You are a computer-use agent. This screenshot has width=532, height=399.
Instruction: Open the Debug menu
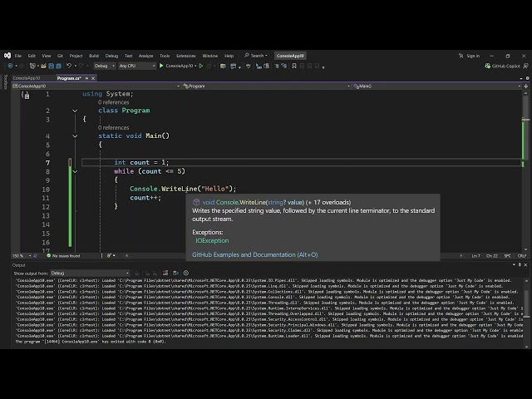pyautogui.click(x=111, y=56)
